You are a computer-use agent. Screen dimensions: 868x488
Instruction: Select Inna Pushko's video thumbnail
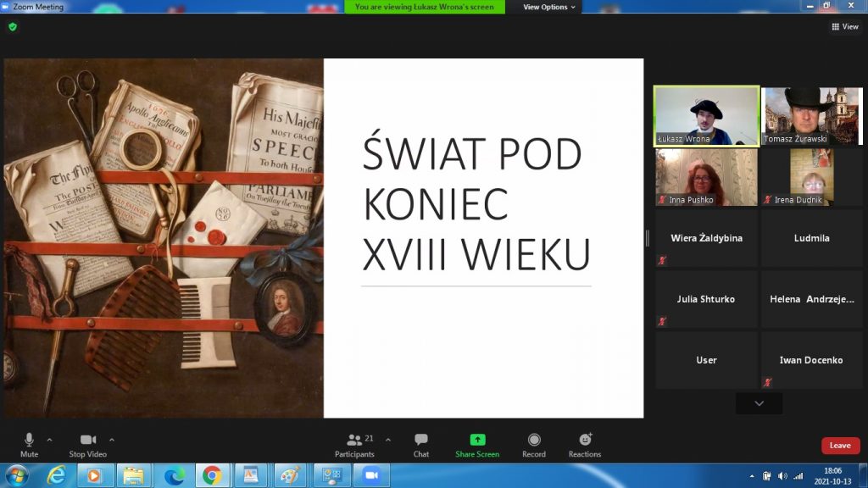(706, 177)
